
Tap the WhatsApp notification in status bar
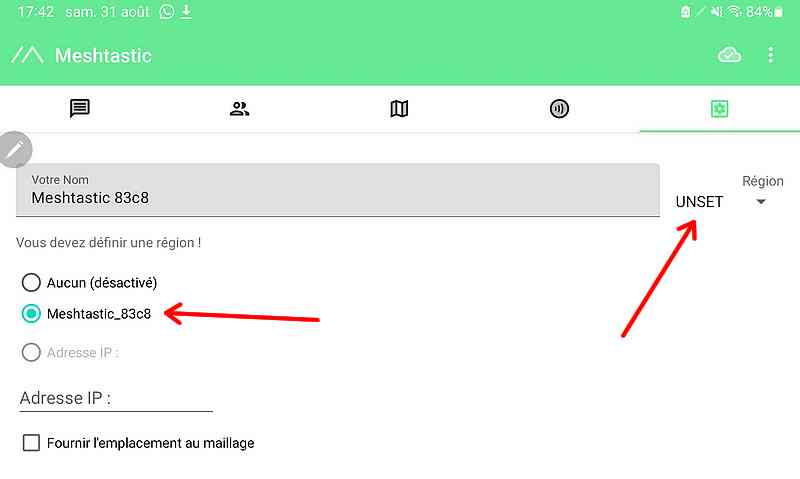tap(167, 12)
